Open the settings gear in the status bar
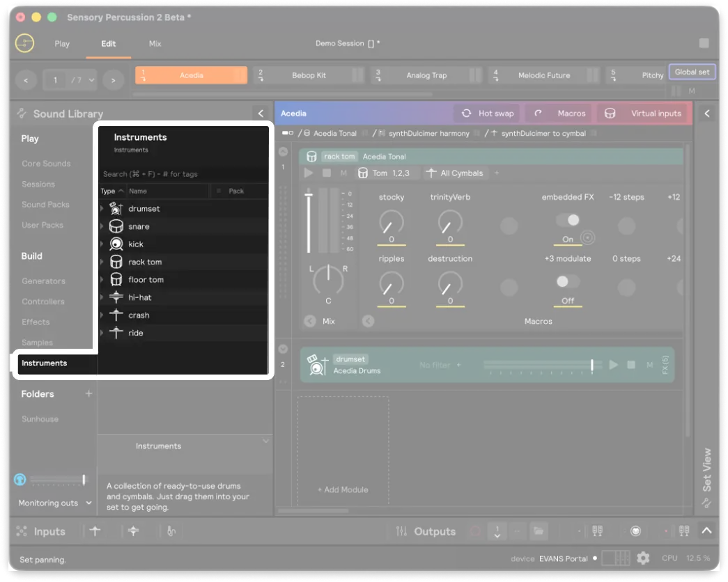This screenshot has height=582, width=728. (642, 558)
